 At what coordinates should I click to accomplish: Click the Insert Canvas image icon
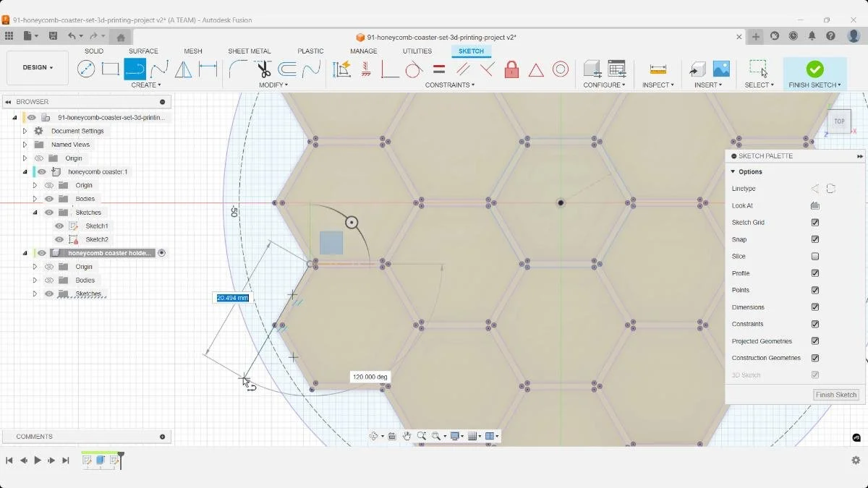[x=721, y=69]
